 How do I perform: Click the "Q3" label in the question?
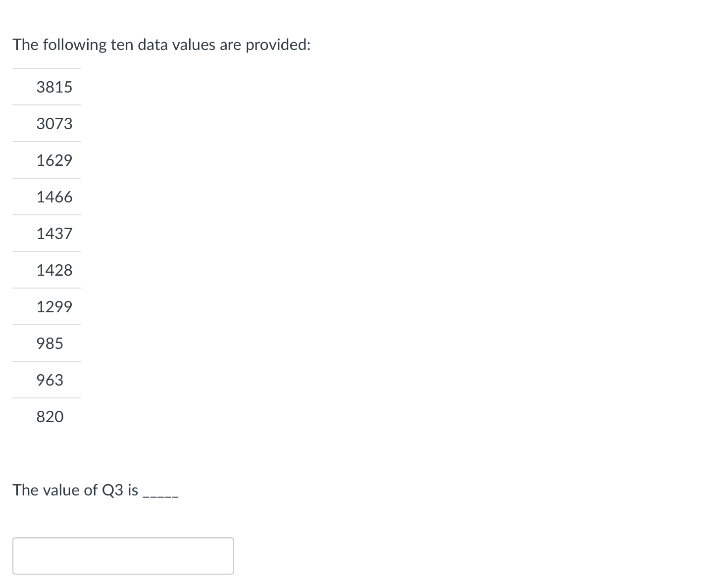tap(112, 490)
